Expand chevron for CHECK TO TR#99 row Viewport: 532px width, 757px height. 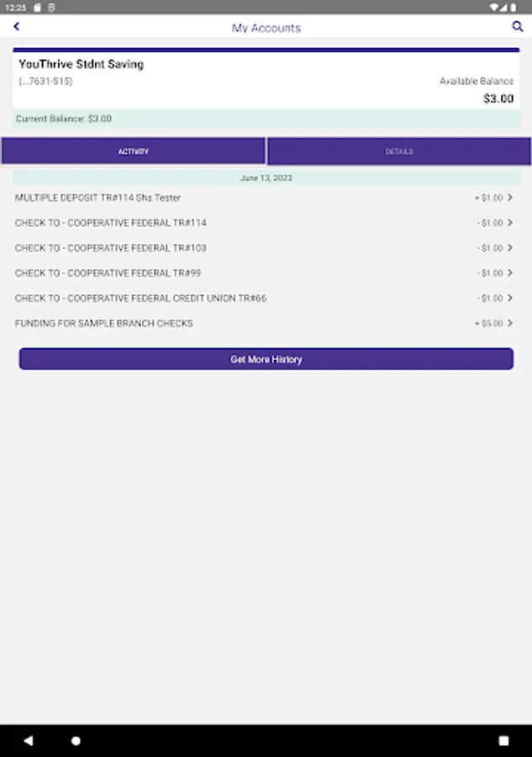(510, 273)
